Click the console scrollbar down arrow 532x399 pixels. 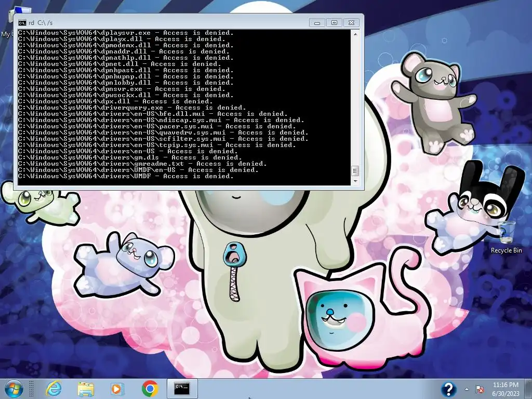point(355,181)
